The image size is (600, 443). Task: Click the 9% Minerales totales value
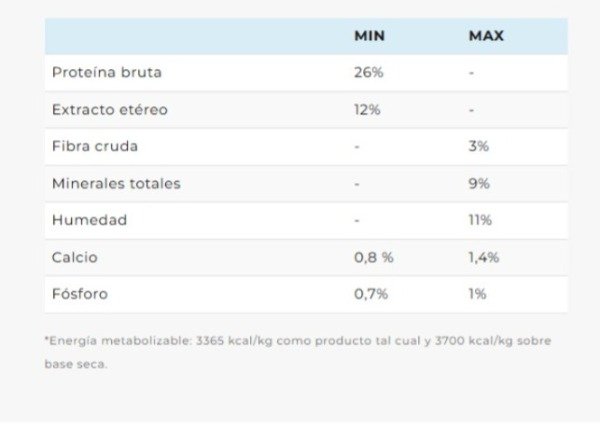pos(478,184)
